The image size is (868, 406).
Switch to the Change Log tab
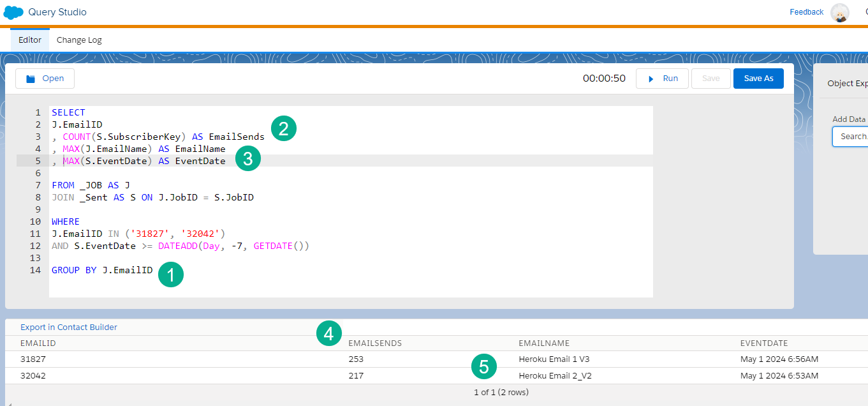79,40
